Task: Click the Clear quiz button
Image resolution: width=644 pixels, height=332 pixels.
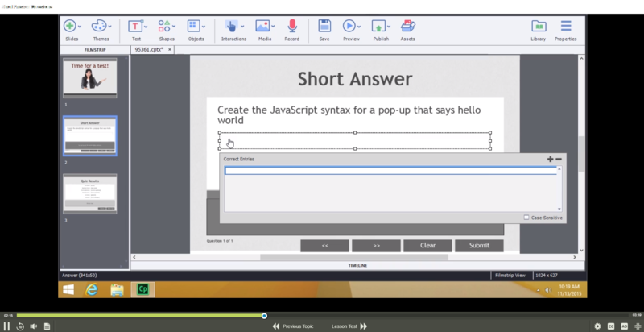Action: pos(427,245)
